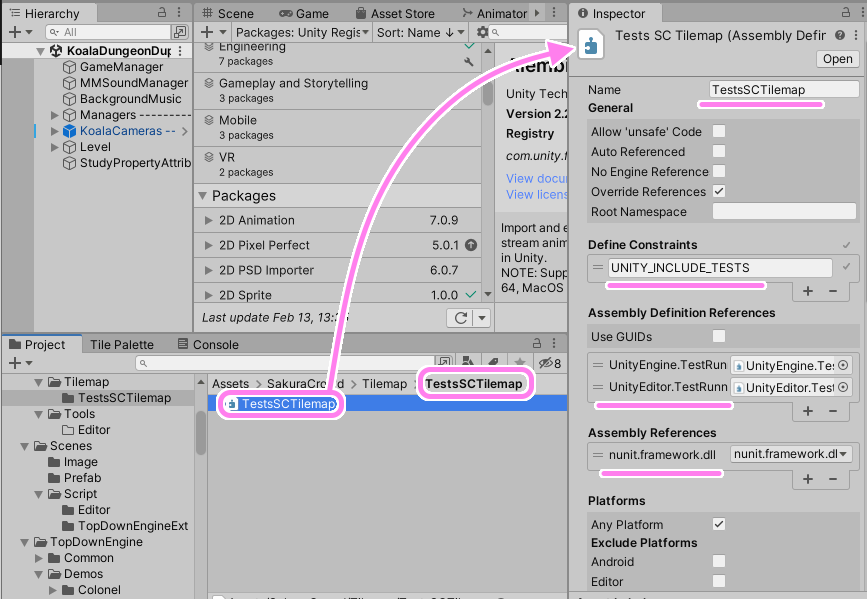Image resolution: width=867 pixels, height=599 pixels.
Task: Click the help question mark icon in the Inspector
Action: [841, 35]
